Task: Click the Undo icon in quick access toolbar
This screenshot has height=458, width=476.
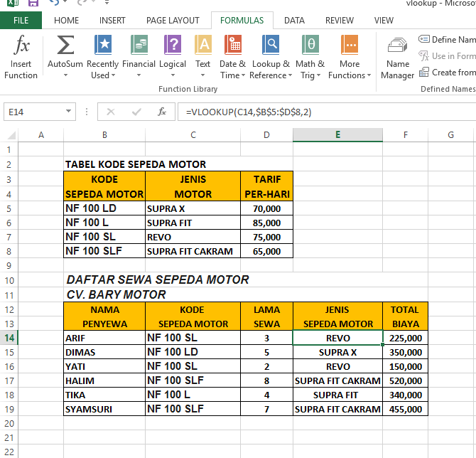Action: point(54,2)
